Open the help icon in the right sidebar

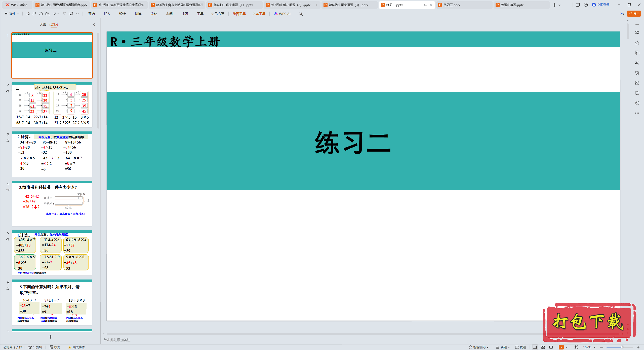[637, 103]
